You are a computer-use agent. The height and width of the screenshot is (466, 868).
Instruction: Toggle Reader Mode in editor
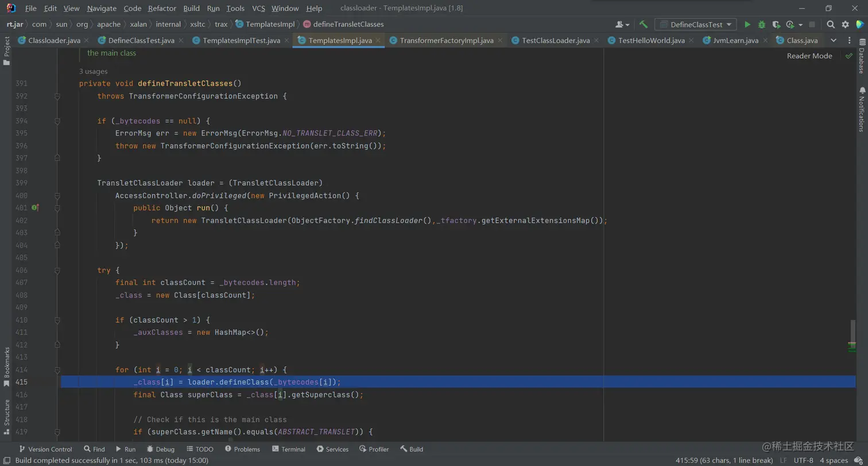click(x=809, y=56)
